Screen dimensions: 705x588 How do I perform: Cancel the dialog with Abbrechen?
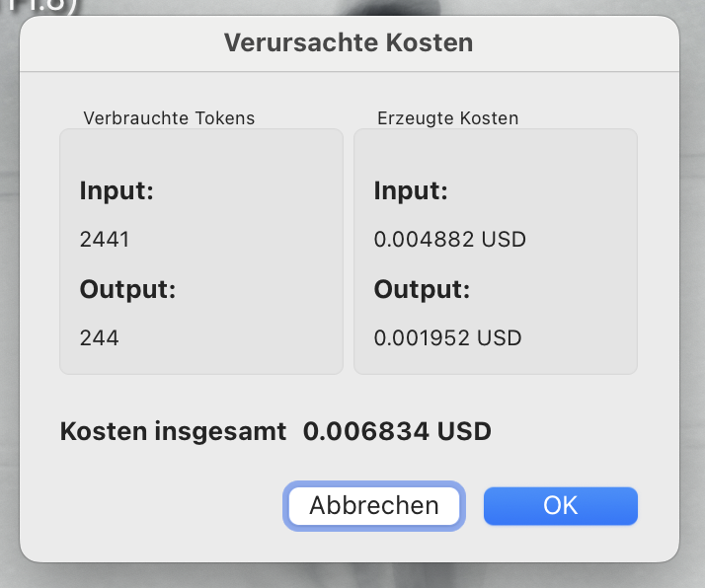(x=374, y=506)
